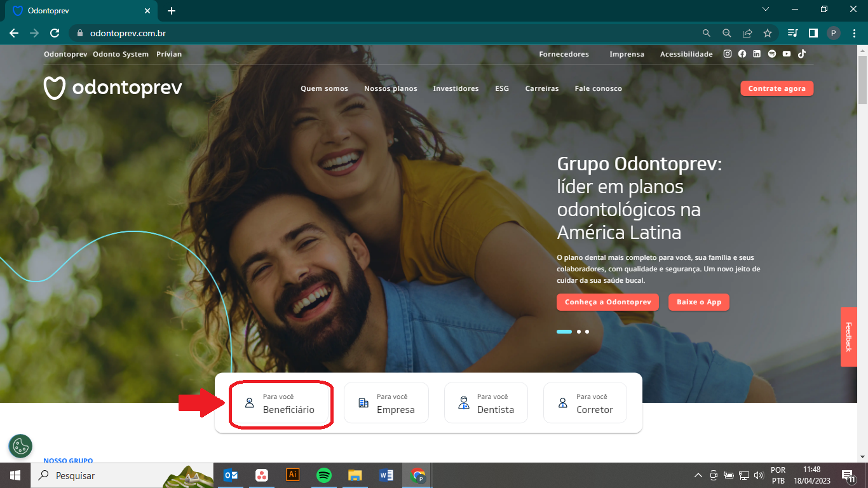This screenshot has height=488, width=868.
Task: Select the Para você Beneficiário card
Action: pyautogui.click(x=281, y=403)
